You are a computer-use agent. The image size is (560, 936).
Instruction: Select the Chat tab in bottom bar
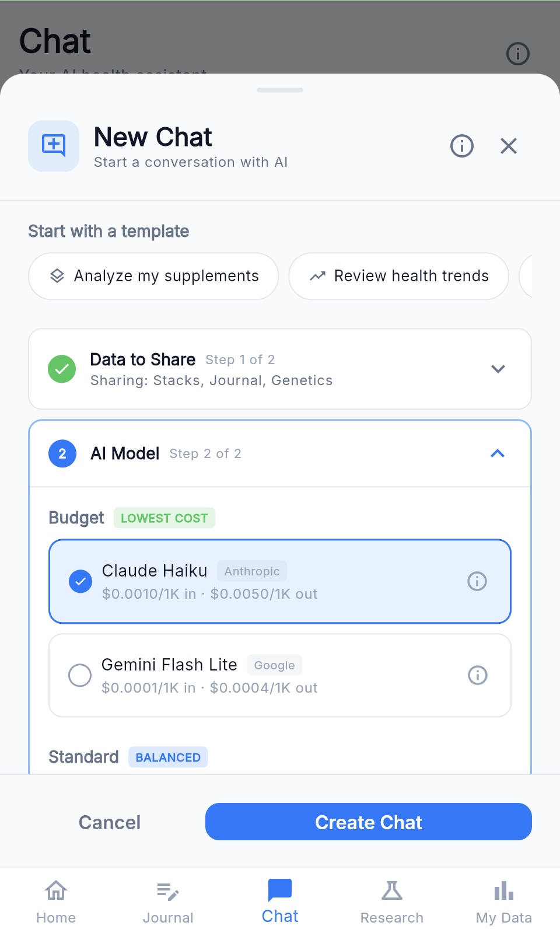coord(280,902)
